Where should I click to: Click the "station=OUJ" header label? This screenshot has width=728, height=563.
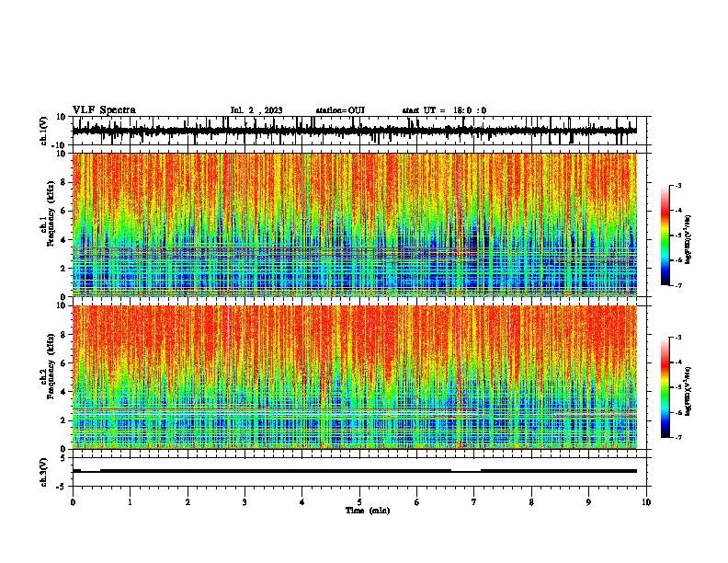tap(340, 110)
